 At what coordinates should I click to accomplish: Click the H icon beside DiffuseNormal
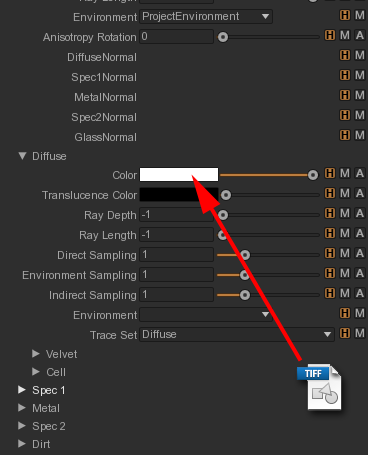point(345,55)
